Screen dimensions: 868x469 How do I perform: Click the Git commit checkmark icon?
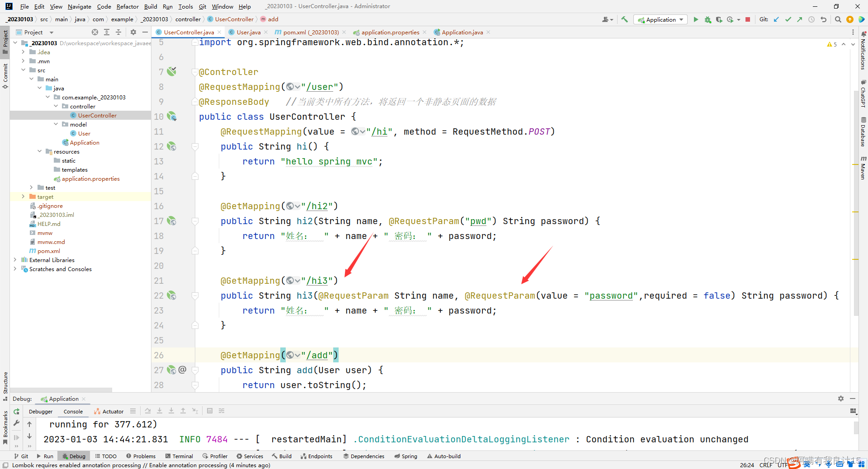point(788,19)
